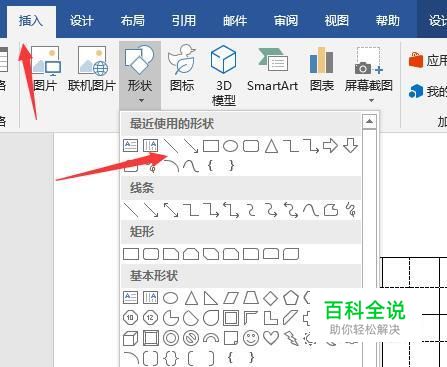Select the right block arrow shape
The image size is (447, 367).
pos(330,146)
